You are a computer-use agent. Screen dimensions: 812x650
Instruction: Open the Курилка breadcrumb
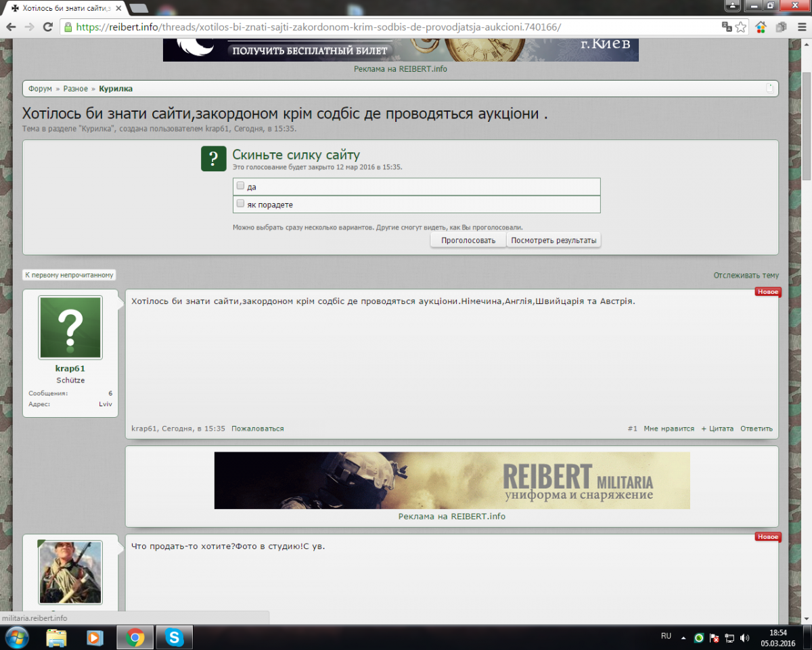(116, 89)
